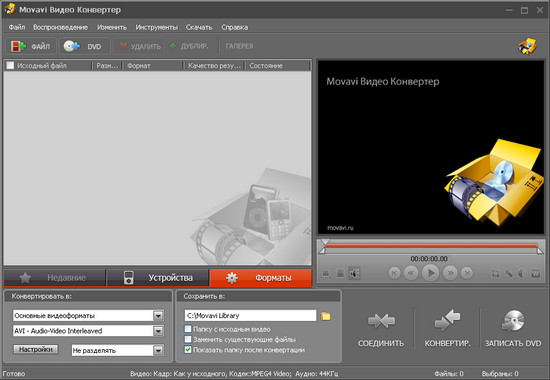
Task: Click the Выбраны: 0 status bar entry
Action: pos(500,374)
